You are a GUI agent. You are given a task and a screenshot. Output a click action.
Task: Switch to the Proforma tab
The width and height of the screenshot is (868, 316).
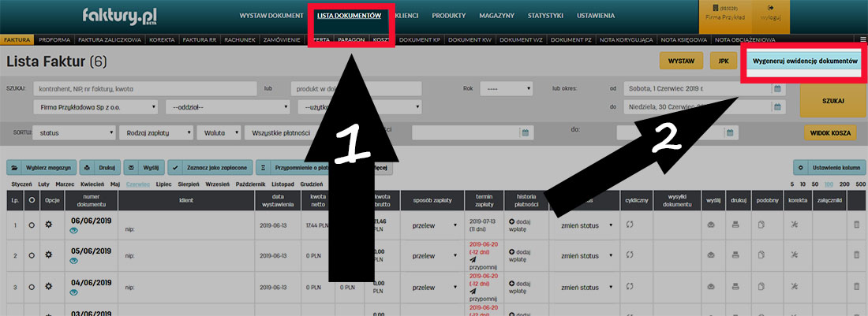coord(54,39)
